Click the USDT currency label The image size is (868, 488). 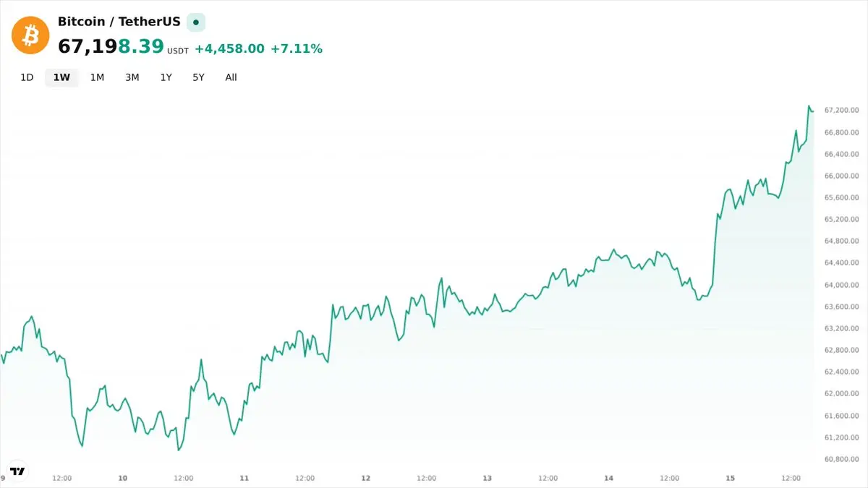click(x=177, y=51)
